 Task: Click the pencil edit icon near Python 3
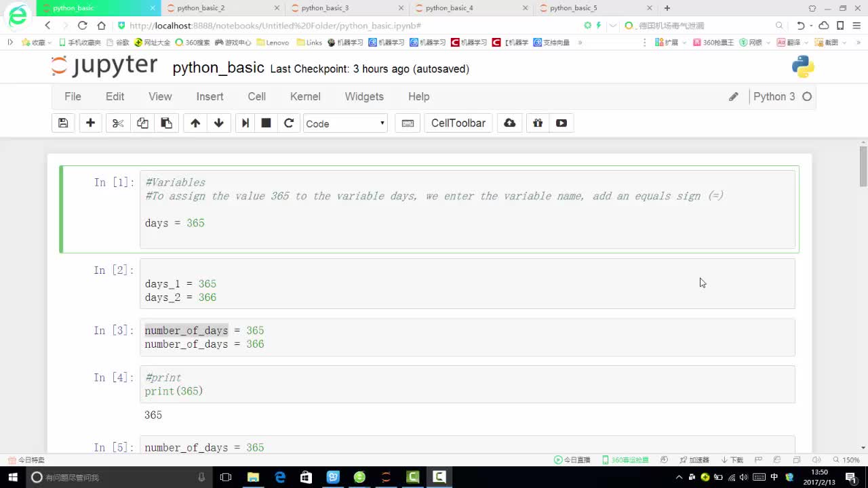[x=733, y=97]
